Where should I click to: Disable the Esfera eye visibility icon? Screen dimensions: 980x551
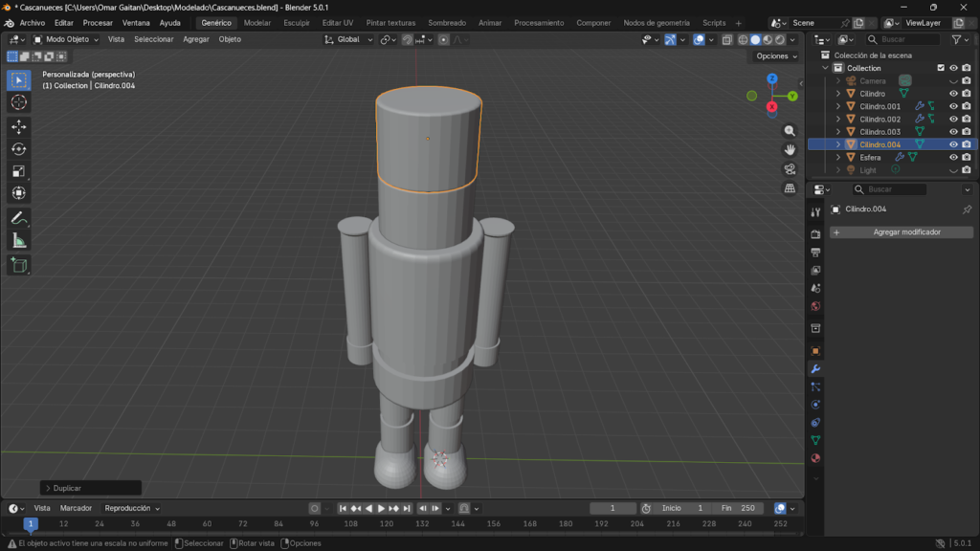tap(951, 157)
